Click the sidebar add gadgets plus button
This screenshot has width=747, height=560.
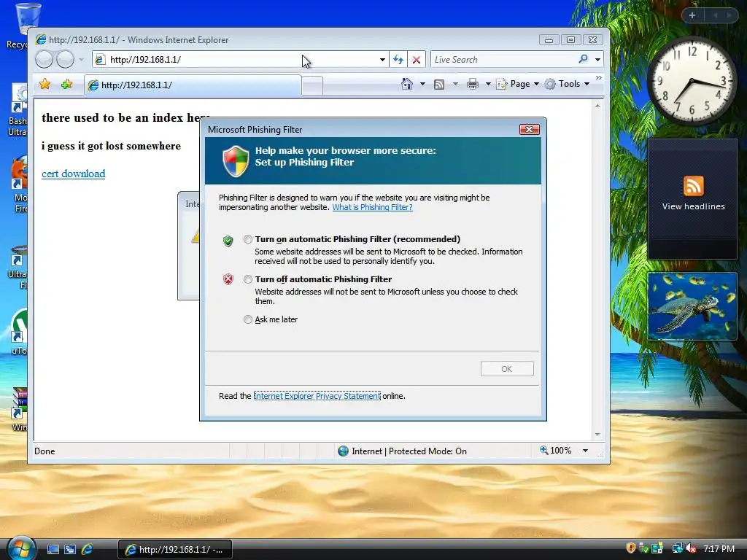tap(692, 15)
